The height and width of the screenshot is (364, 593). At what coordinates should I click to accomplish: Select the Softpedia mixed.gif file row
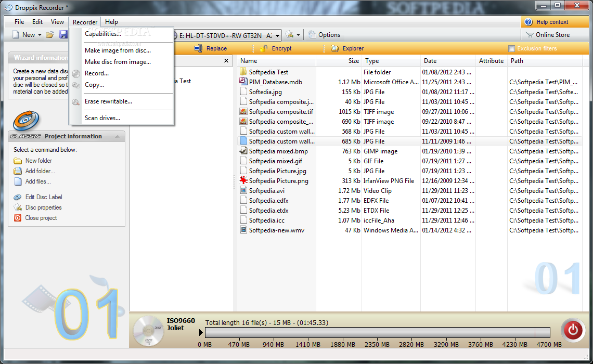click(x=409, y=161)
